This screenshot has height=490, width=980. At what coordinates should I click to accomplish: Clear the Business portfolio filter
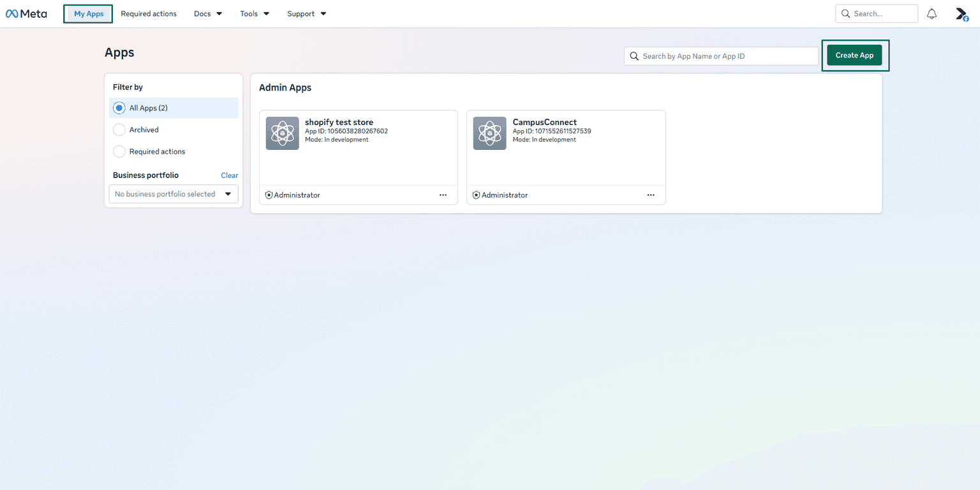(x=230, y=175)
